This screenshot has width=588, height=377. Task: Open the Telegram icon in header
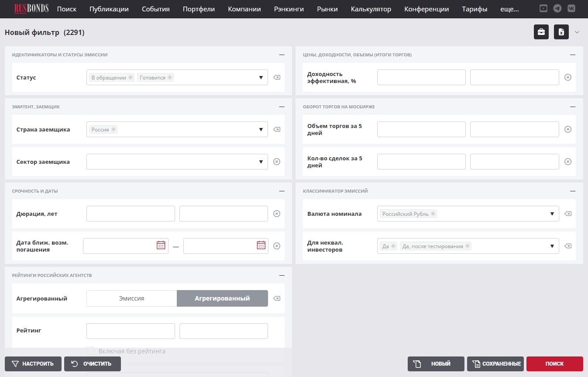click(557, 8)
